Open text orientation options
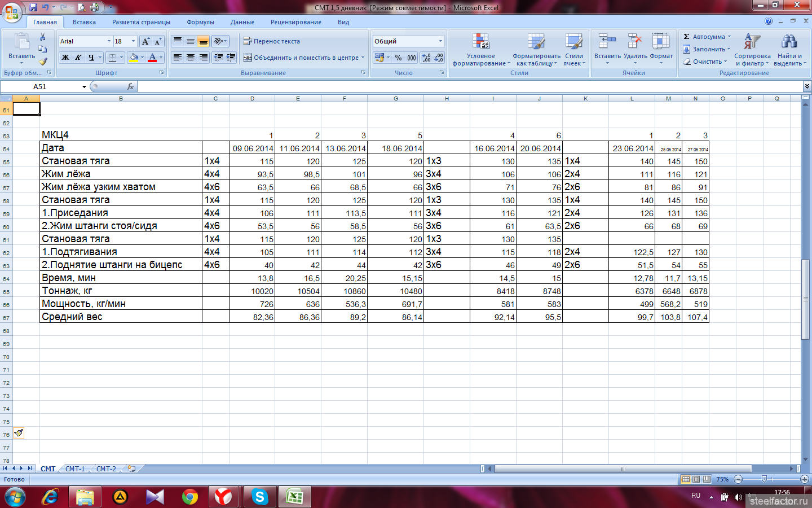This screenshot has height=508, width=812. [x=220, y=41]
